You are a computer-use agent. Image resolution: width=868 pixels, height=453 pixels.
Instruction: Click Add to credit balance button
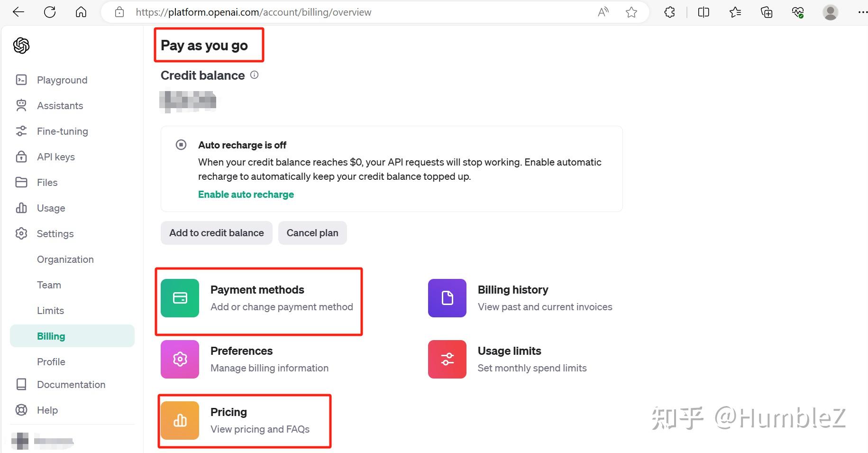[216, 233]
